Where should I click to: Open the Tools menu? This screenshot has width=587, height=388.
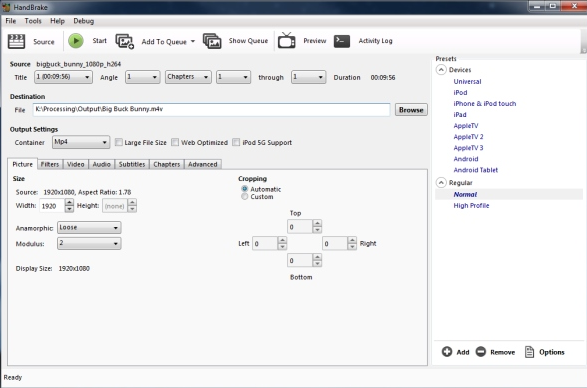[33, 21]
